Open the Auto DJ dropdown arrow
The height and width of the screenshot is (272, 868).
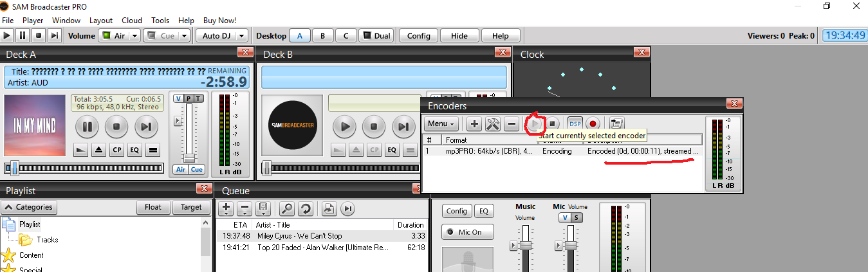pyautogui.click(x=243, y=36)
